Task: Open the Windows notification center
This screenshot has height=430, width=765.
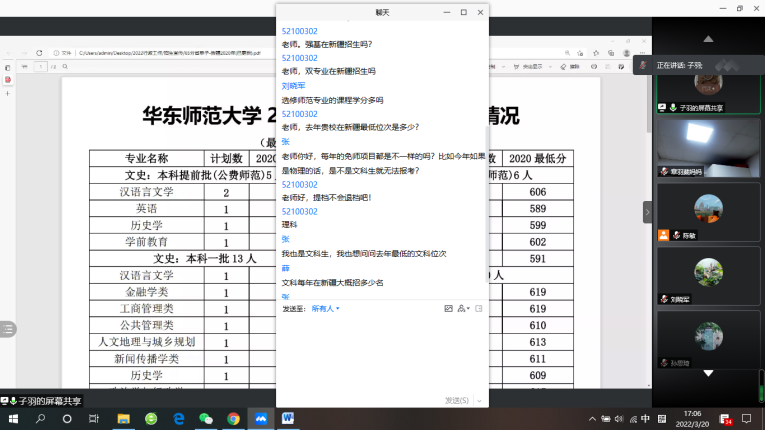Action: 746,419
